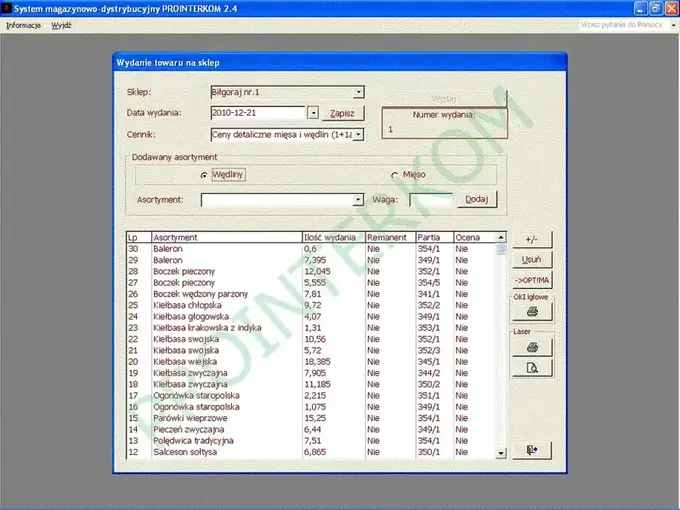Select row 16 Ogonówka staropolska
Screen dimensions: 680x510
(311, 407)
